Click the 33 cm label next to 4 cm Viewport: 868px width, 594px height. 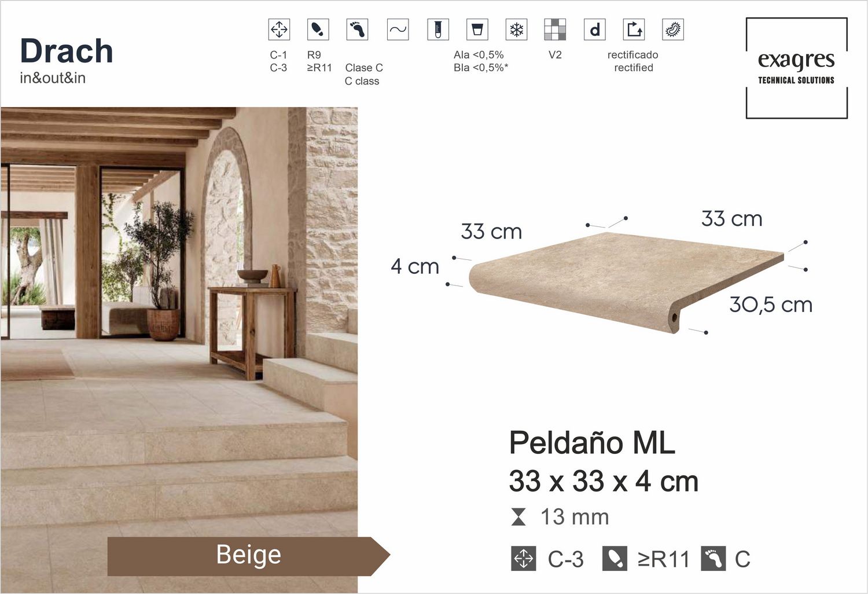coord(491,232)
